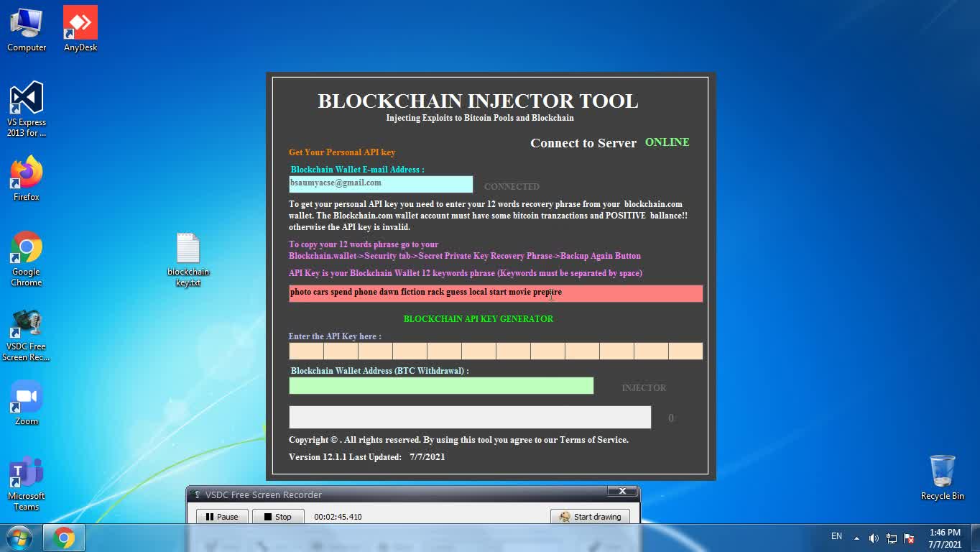The width and height of the screenshot is (980, 552).
Task: Click the green ONLINE status text
Action: point(667,142)
